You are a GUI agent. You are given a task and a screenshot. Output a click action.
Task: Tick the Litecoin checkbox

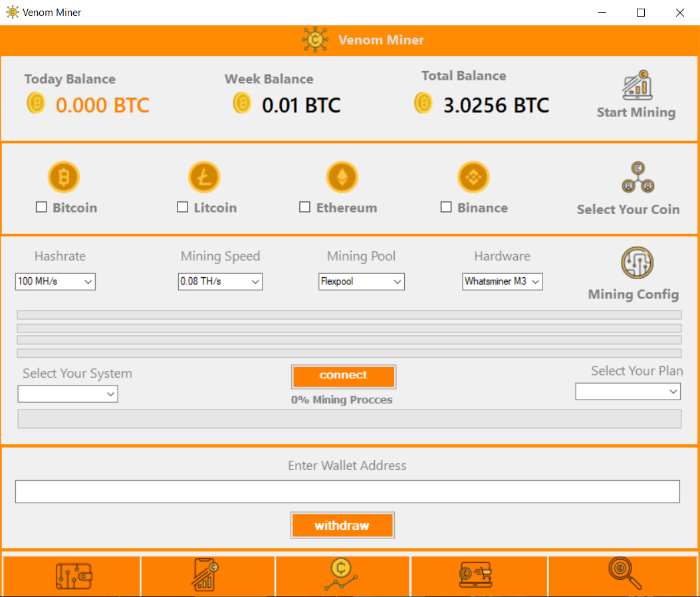pyautogui.click(x=183, y=207)
